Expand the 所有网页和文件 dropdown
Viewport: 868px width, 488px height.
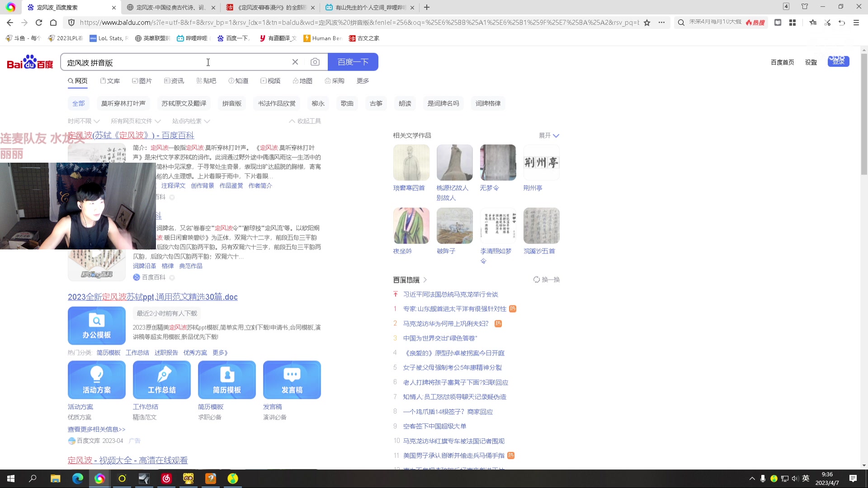click(136, 121)
